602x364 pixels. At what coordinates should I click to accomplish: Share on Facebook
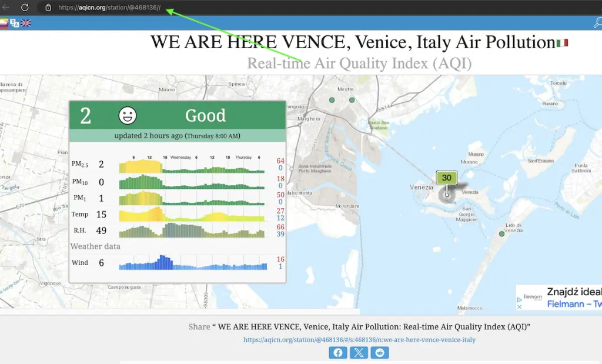click(337, 353)
